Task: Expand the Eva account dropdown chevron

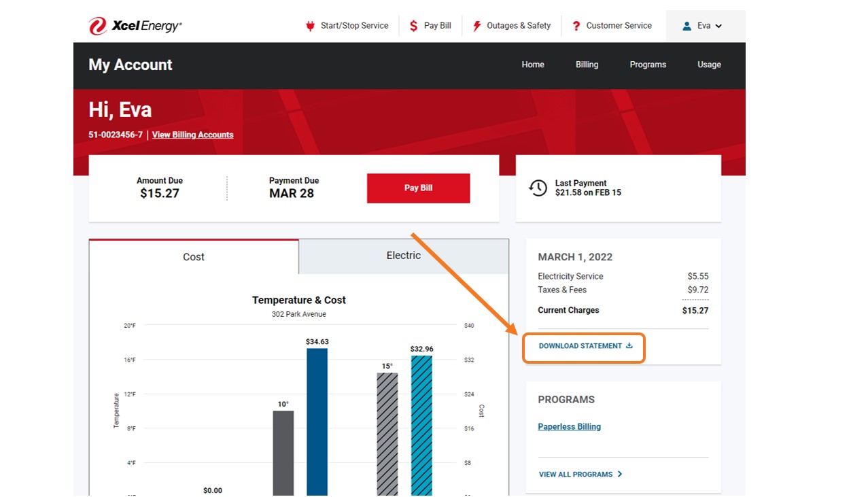Action: 718,25
